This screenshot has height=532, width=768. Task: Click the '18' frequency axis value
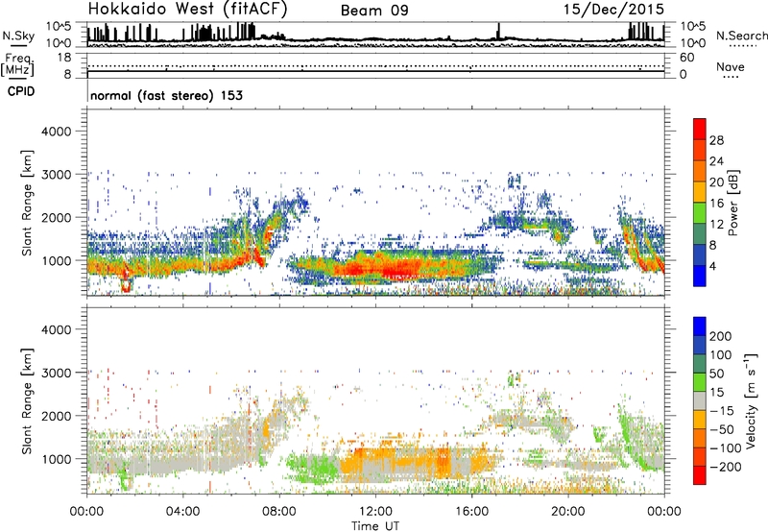[x=63, y=58]
